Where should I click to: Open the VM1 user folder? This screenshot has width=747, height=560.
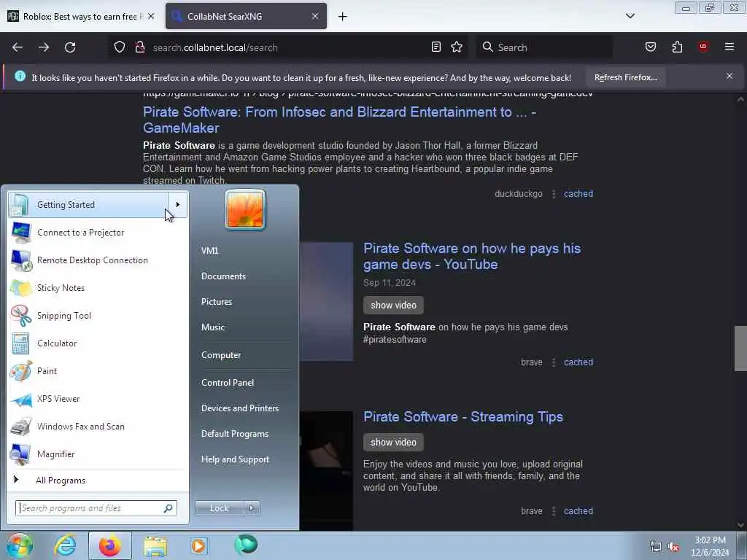click(209, 251)
